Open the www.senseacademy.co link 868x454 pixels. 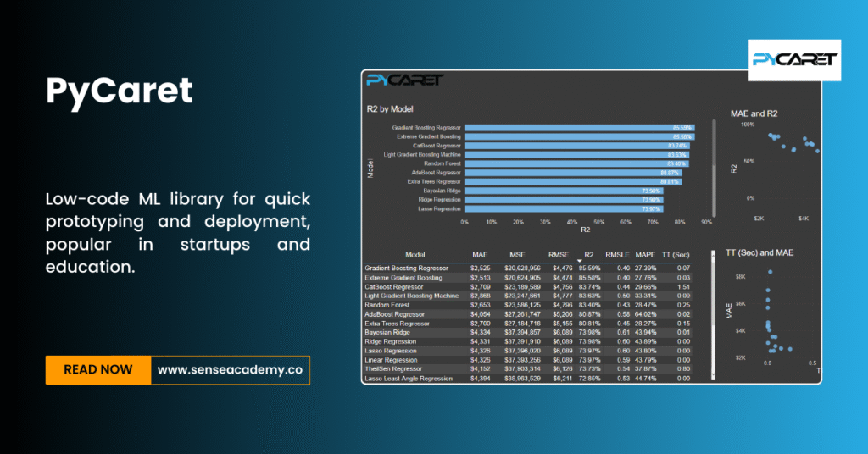tap(230, 370)
